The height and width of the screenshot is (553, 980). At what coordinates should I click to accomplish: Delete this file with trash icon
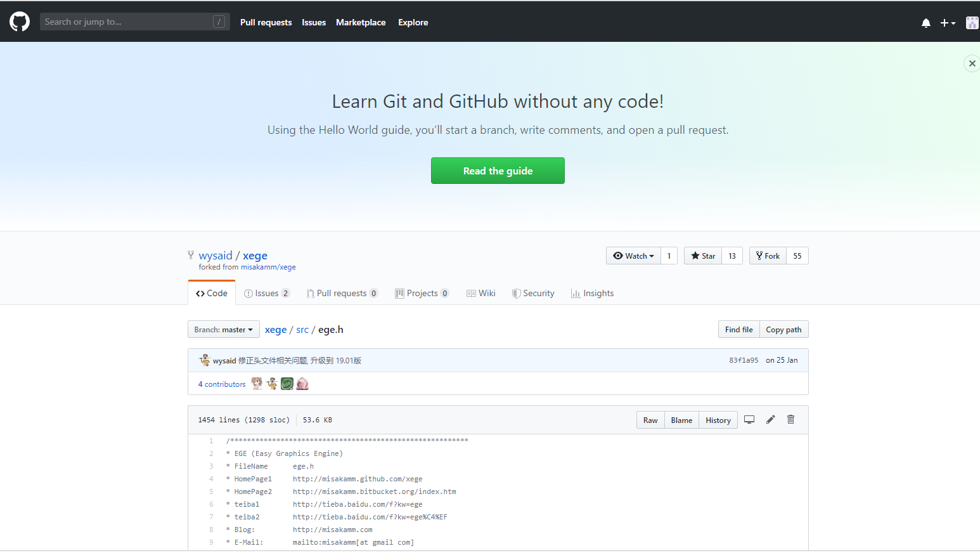coord(791,419)
